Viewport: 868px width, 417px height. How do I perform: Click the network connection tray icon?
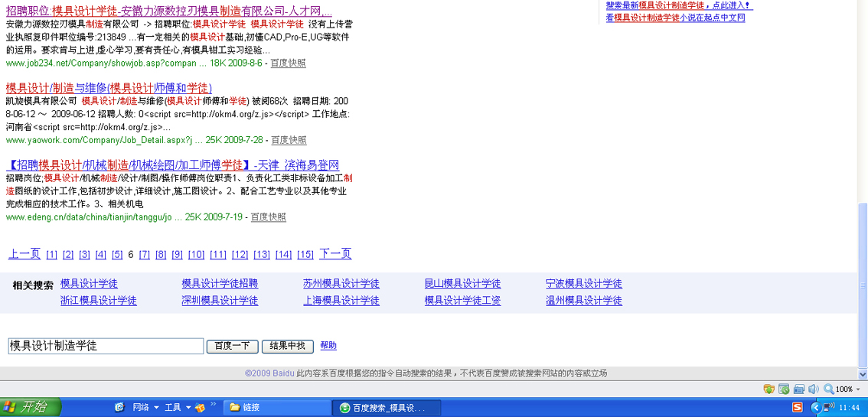(x=828, y=407)
